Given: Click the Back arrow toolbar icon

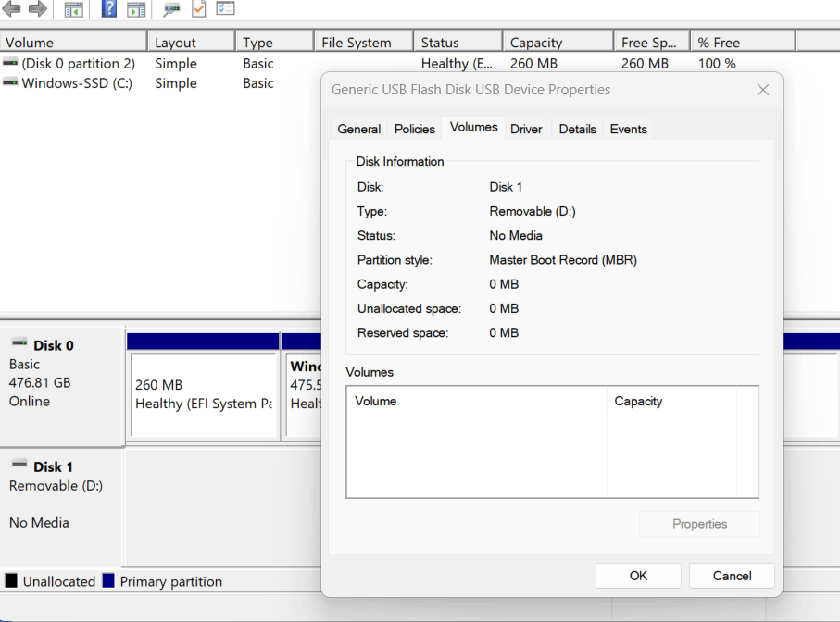Looking at the screenshot, I should pyautogui.click(x=11, y=8).
